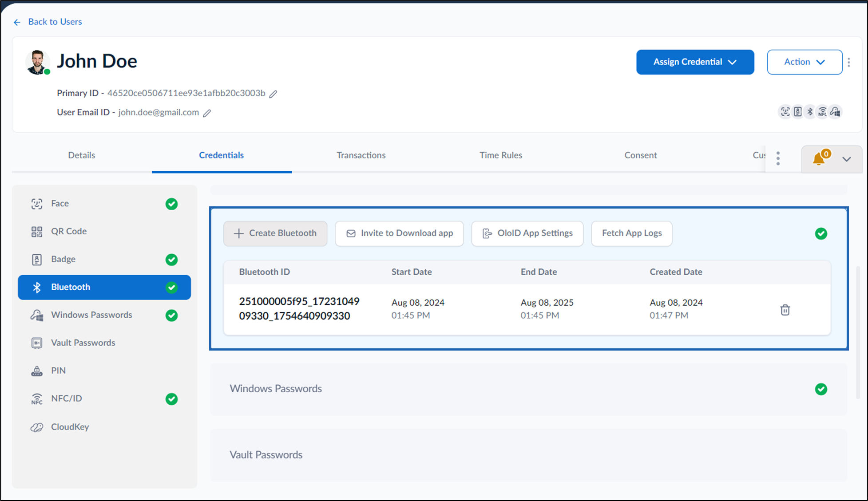Click the Bluetooth credential icon in header
The width and height of the screenshot is (868, 501).
pyautogui.click(x=810, y=112)
